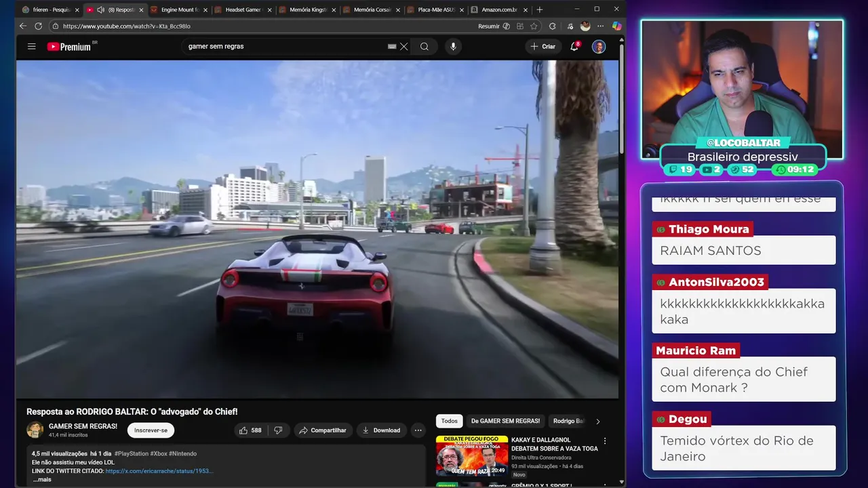Select the Todos filter chip
Viewport: 868px width, 488px height.
(450, 421)
